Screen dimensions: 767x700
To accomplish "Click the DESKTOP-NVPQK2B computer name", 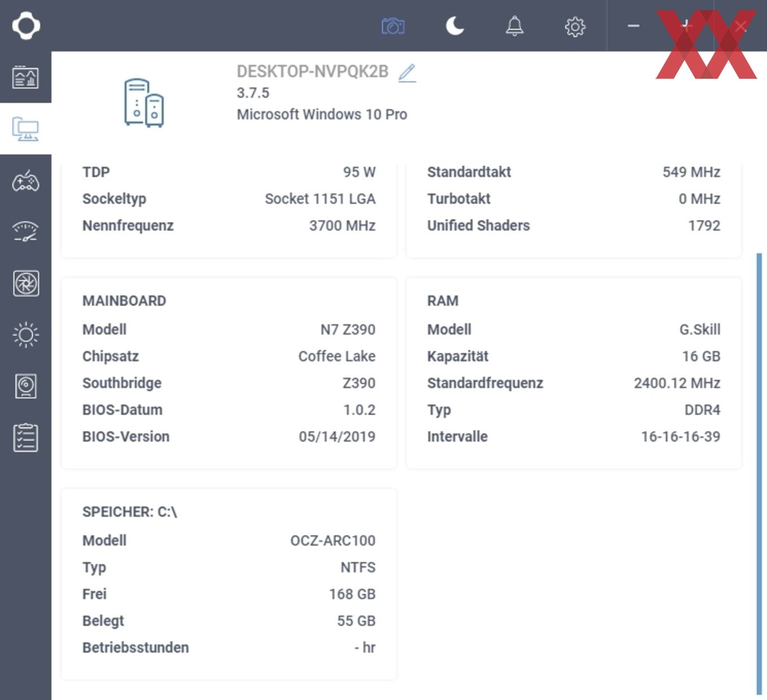I will coord(312,72).
